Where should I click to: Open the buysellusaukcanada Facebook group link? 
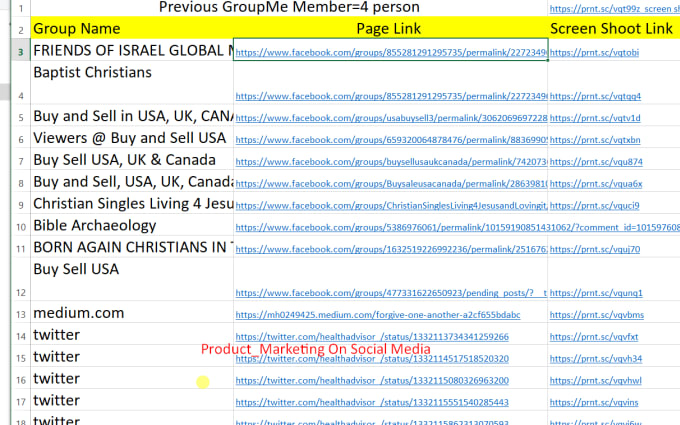click(x=391, y=162)
